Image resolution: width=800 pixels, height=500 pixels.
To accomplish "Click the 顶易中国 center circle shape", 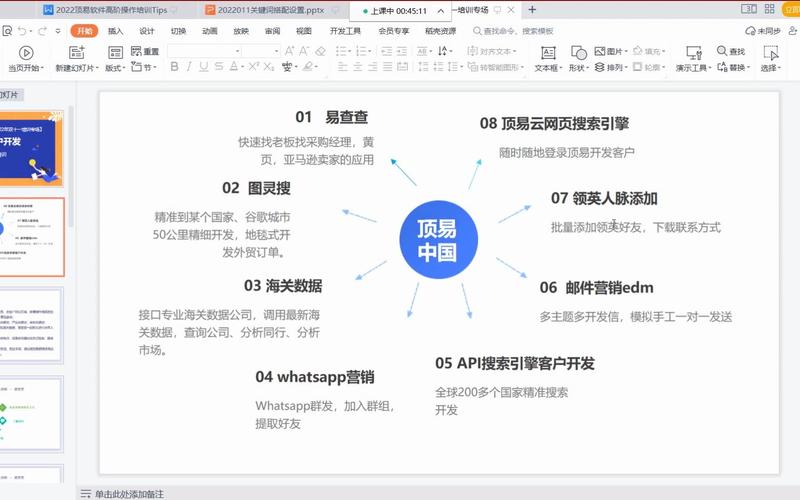I will 438,240.
